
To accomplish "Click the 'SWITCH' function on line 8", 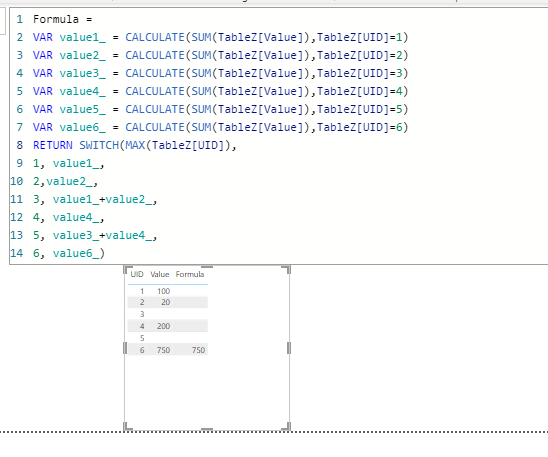I will click(99, 145).
